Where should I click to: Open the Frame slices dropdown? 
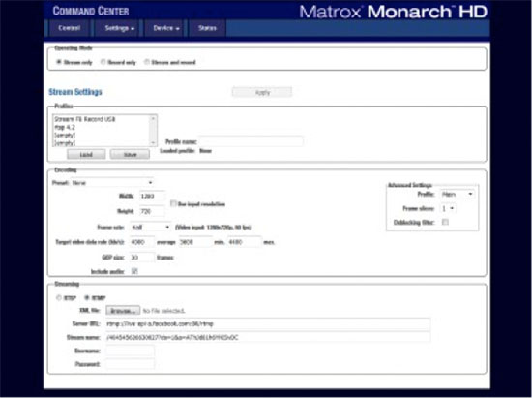click(x=448, y=208)
